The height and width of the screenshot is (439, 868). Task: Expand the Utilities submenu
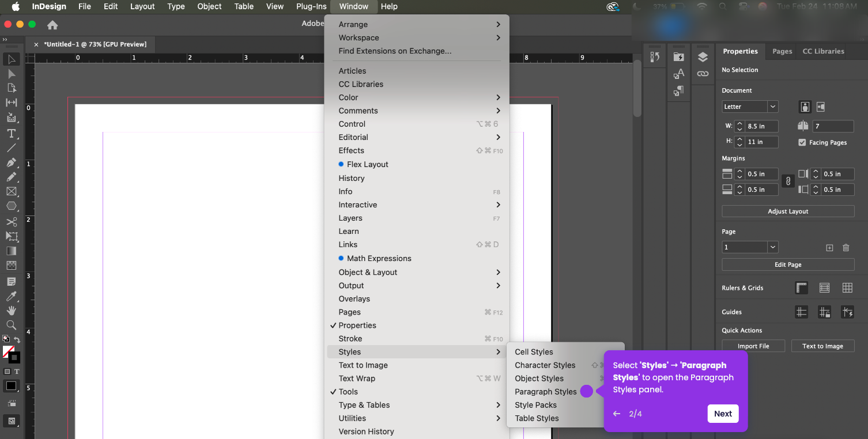pyautogui.click(x=417, y=418)
